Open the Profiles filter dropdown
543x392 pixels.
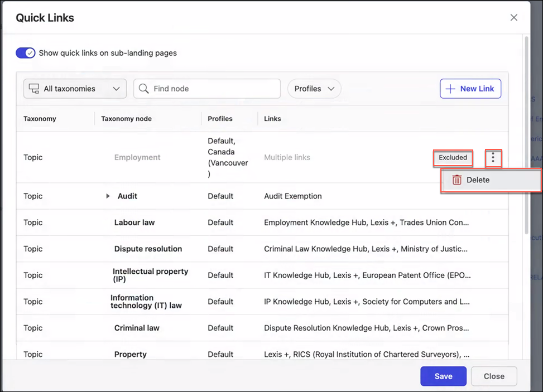pos(314,89)
